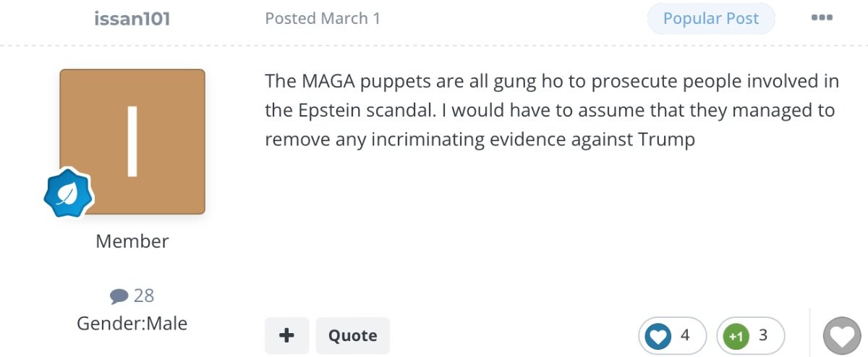Click the Posted March 1 timestamp

coord(323,19)
